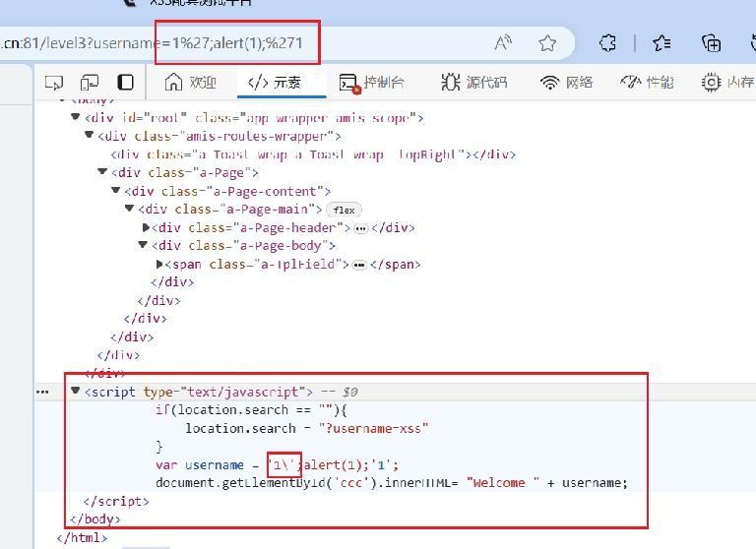
Task: Open the Favorites list icon
Action: 661,43
